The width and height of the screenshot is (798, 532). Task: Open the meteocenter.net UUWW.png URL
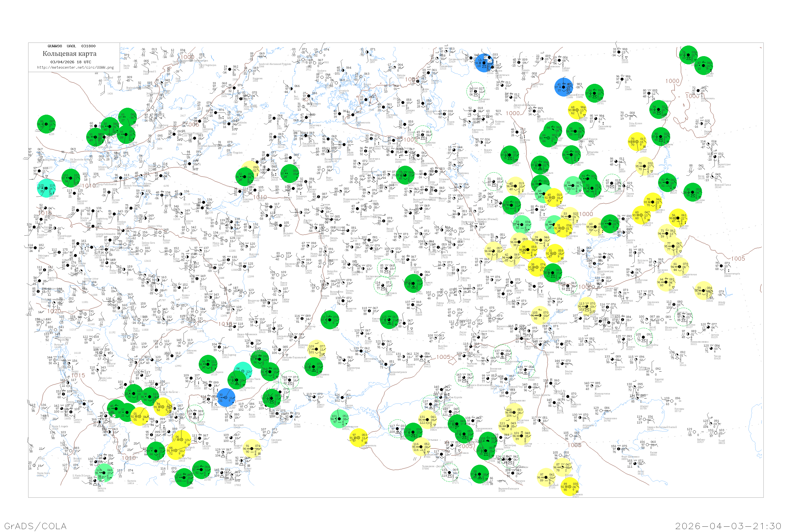tap(75, 67)
